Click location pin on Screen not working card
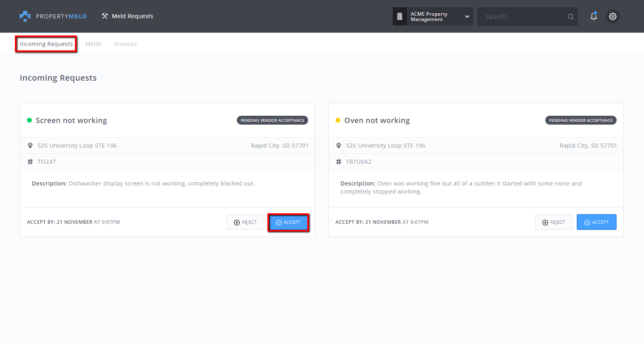Screen dimensions: 644x344 (x=30, y=146)
